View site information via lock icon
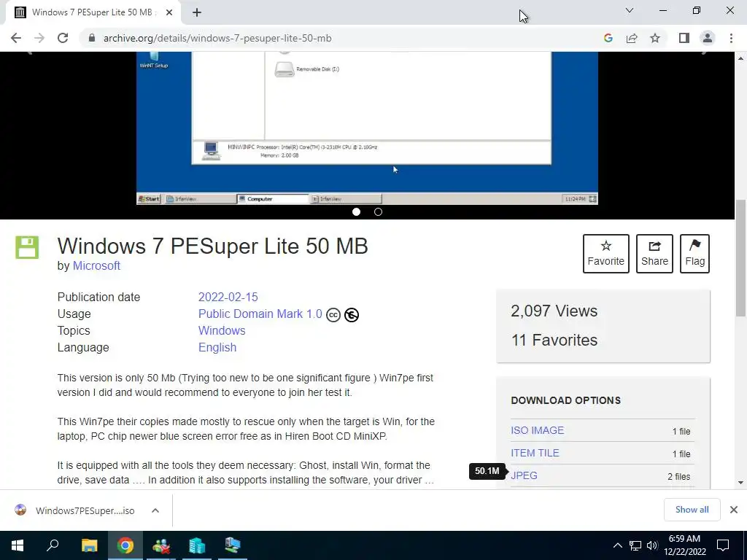This screenshot has width=747, height=560. [x=92, y=38]
